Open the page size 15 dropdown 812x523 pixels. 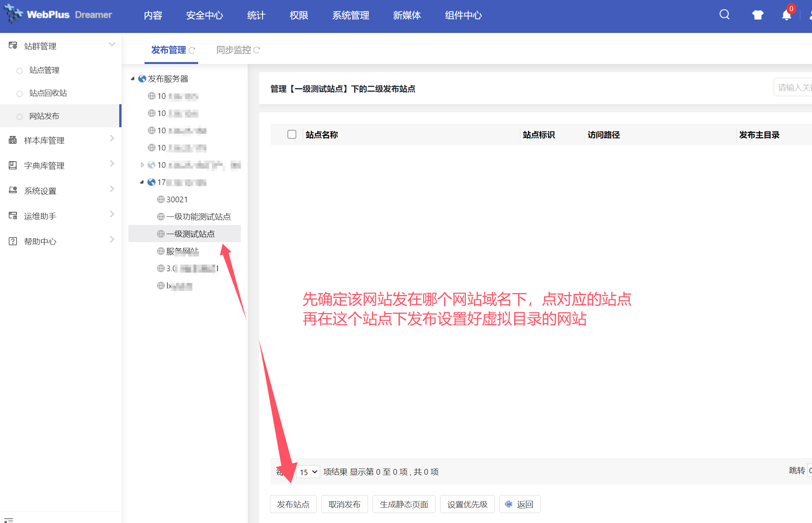click(308, 472)
